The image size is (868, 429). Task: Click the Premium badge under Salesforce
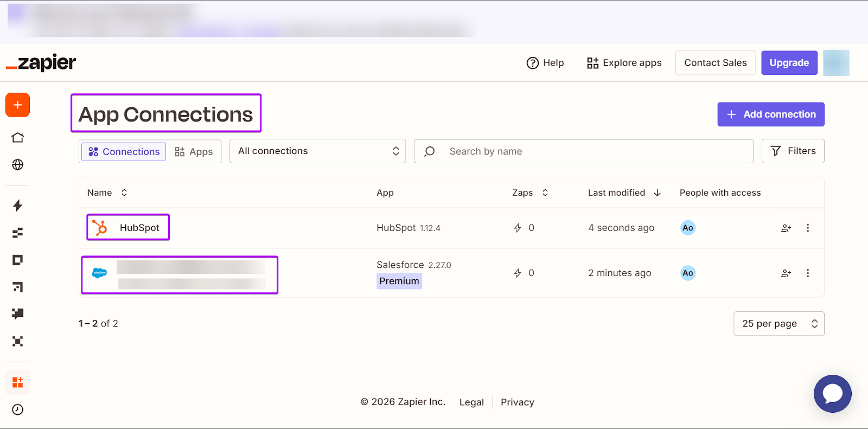coord(399,281)
